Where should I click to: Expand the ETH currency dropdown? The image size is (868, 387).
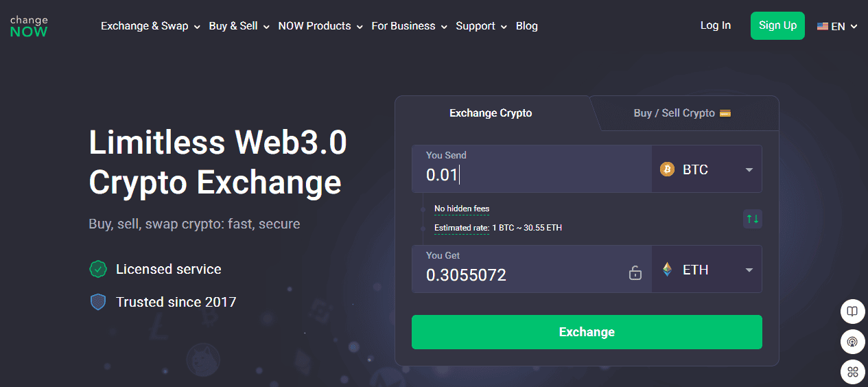click(x=749, y=270)
